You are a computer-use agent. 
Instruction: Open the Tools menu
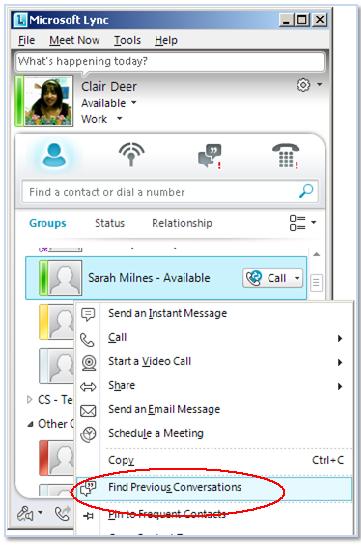point(127,40)
